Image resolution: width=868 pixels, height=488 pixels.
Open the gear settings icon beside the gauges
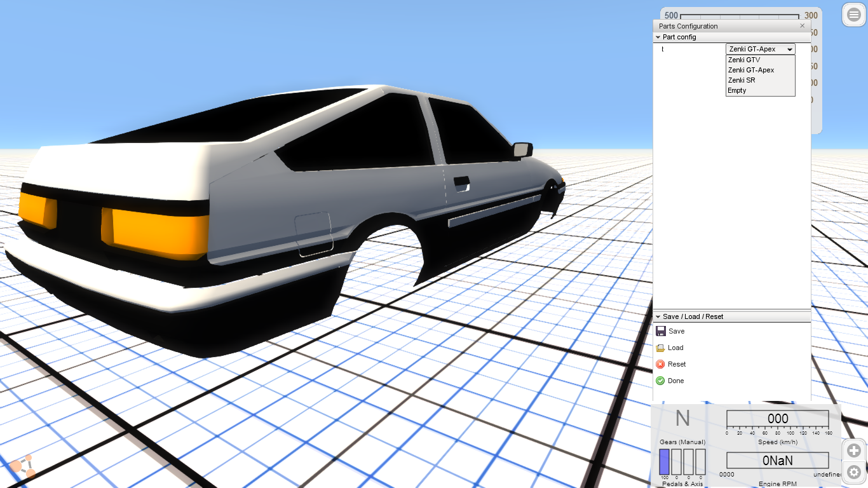click(x=854, y=472)
